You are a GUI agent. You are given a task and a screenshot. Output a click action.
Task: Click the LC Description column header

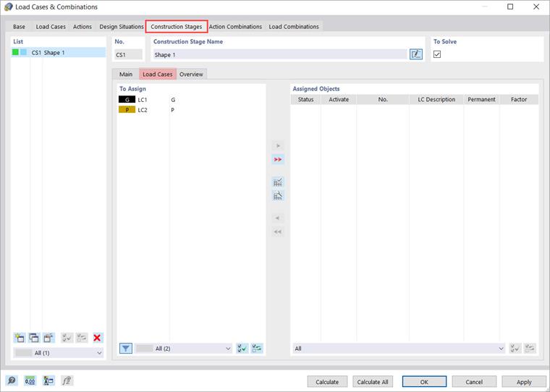(436, 100)
